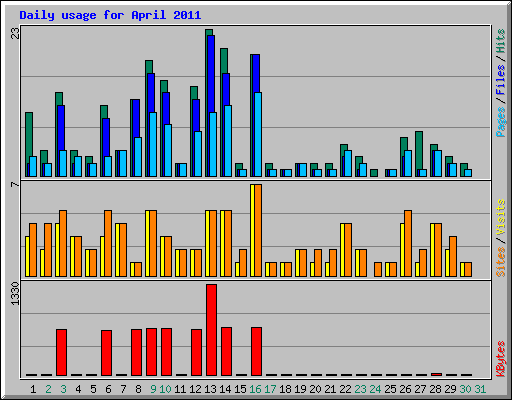Click the vertical 'Visits' legend label

point(500,217)
